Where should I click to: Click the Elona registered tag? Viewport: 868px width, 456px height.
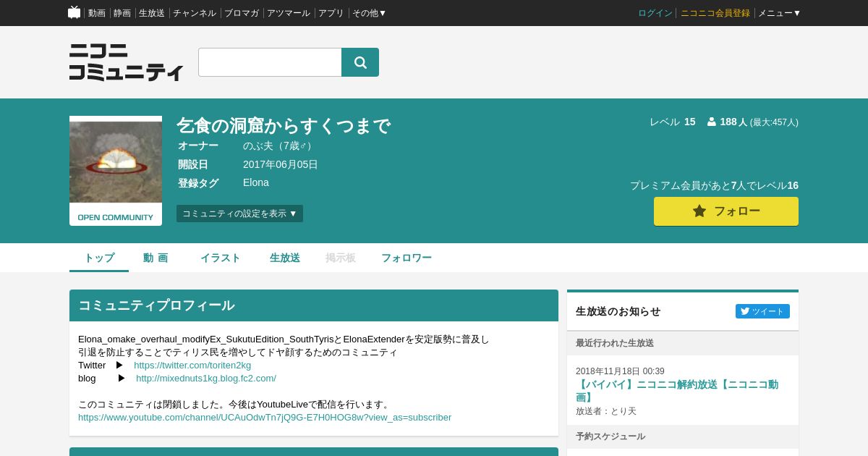coord(256,182)
